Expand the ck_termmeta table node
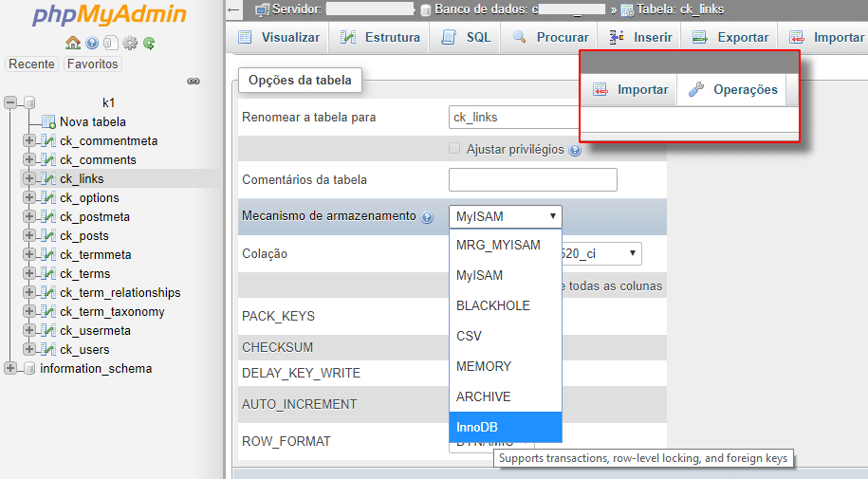 point(29,254)
